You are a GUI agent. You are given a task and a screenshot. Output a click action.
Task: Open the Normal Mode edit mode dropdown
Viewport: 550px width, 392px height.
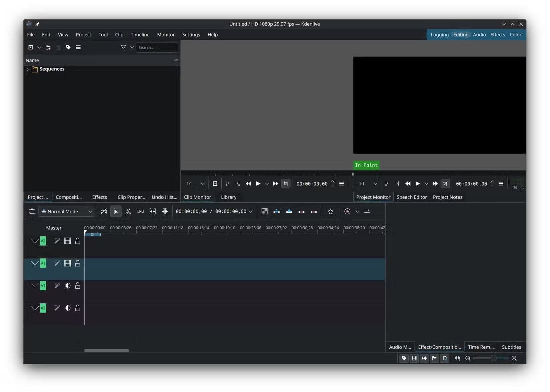tap(66, 211)
